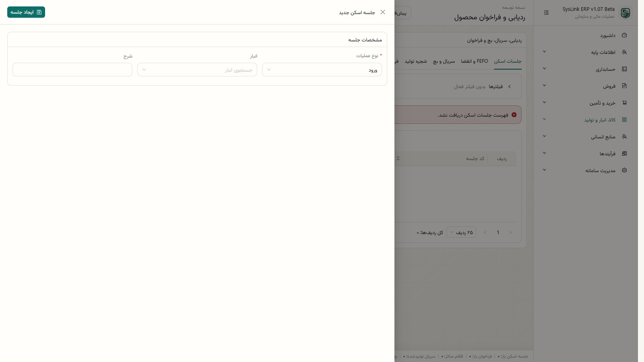Expand the مدیریت سامانه chevron
The image size is (644, 362).
pyautogui.click(x=544, y=170)
